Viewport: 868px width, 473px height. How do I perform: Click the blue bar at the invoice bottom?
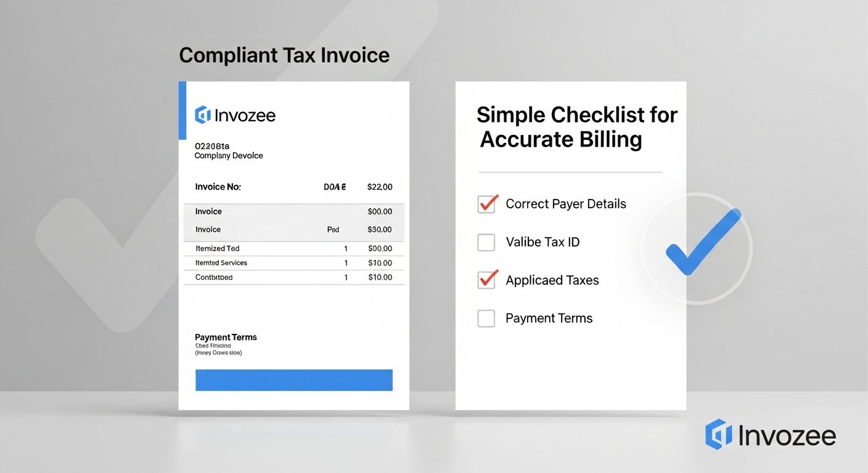coord(293,380)
